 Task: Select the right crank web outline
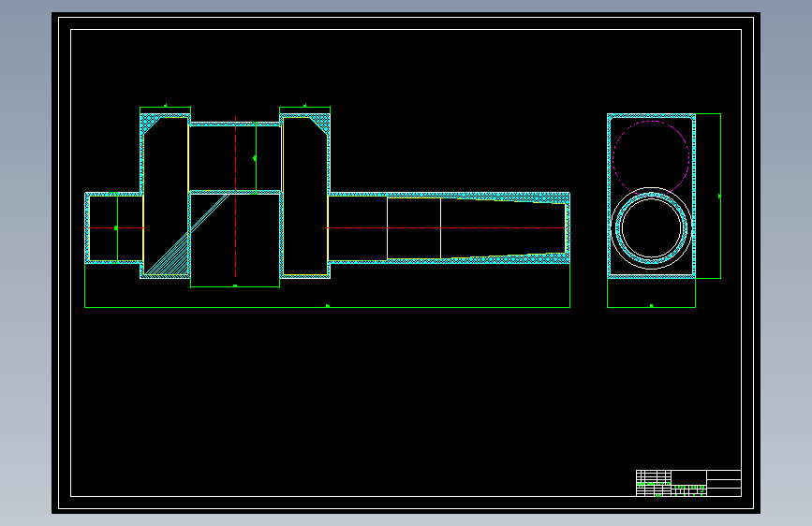click(x=305, y=196)
